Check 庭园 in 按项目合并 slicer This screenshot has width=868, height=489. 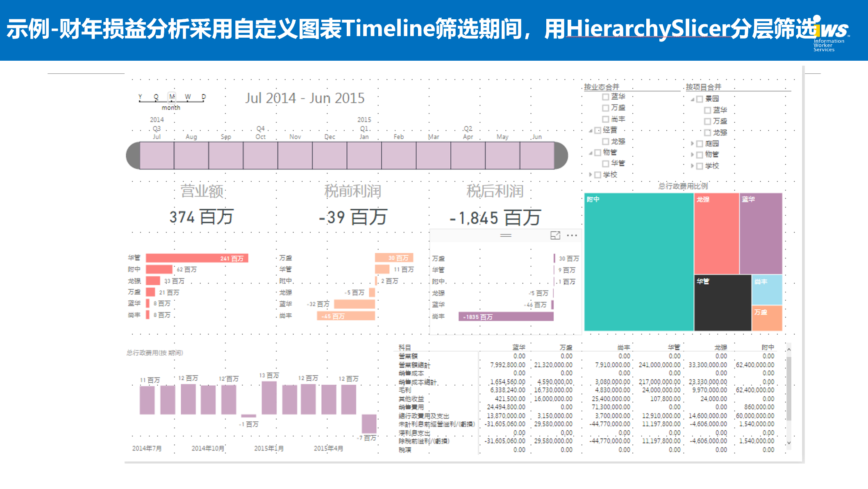[x=700, y=144]
